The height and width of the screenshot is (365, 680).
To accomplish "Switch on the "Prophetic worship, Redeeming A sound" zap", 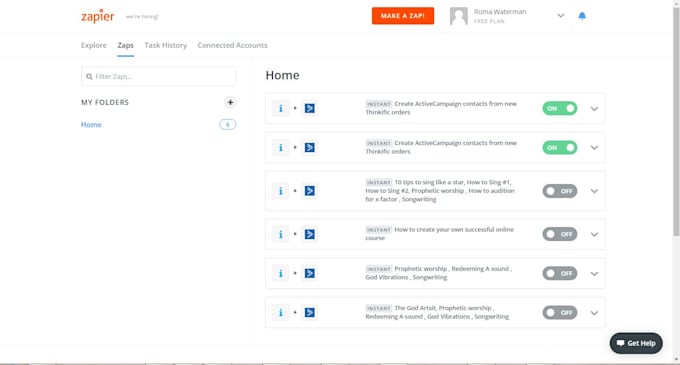I will pos(559,273).
